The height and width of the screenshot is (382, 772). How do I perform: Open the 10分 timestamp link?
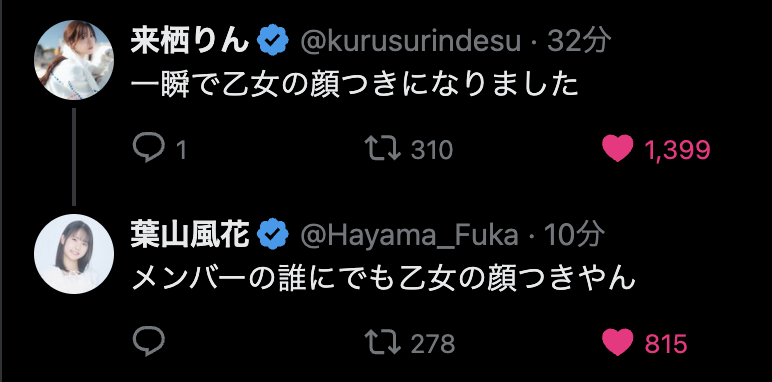[575, 235]
